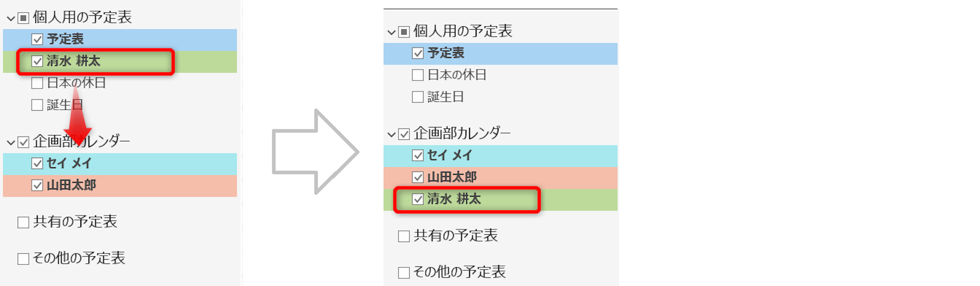Enable 誕生日 checkbox in left list
The image size is (980, 286).
[37, 105]
